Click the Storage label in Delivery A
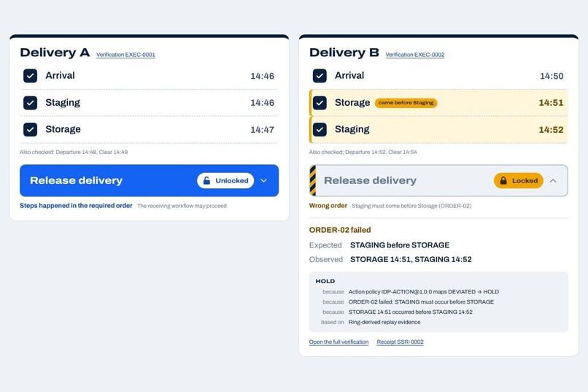588x392 pixels. click(63, 129)
